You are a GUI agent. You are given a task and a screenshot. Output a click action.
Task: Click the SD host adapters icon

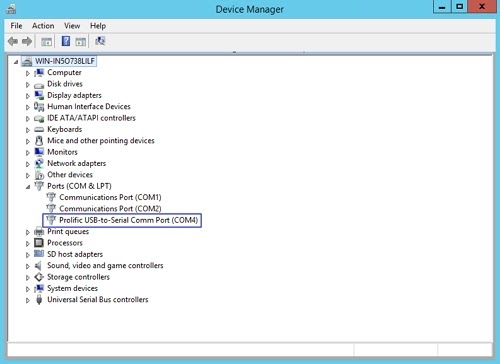(x=39, y=254)
